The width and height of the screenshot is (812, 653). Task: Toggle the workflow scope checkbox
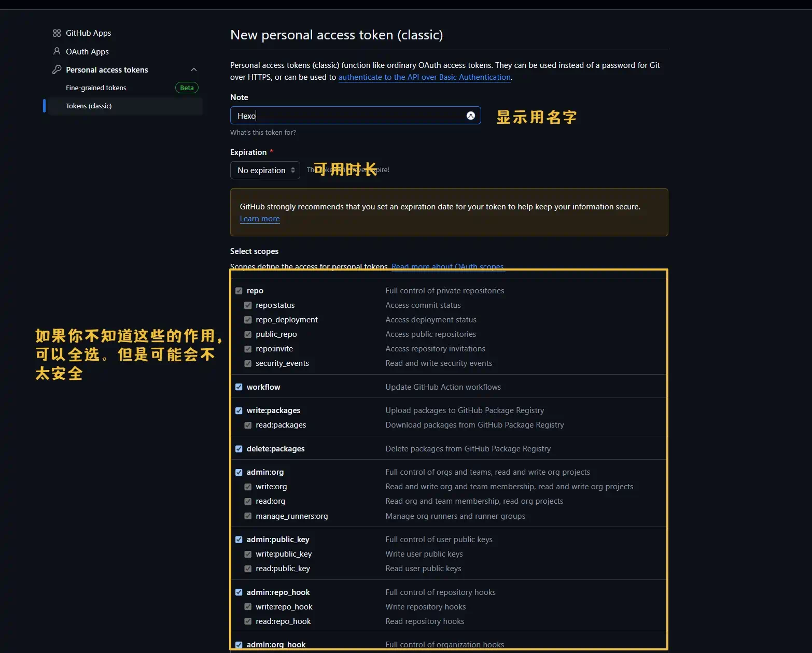(239, 387)
